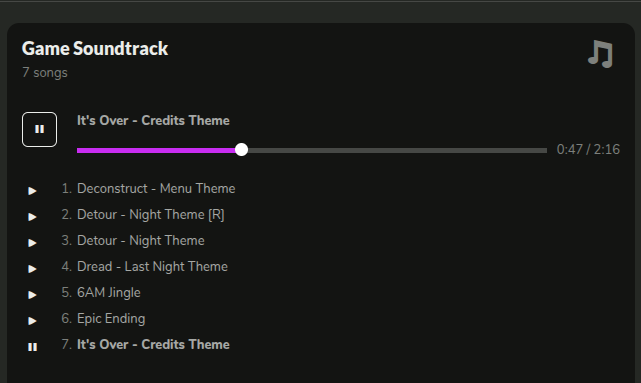Click the music note icon in the header

point(601,54)
